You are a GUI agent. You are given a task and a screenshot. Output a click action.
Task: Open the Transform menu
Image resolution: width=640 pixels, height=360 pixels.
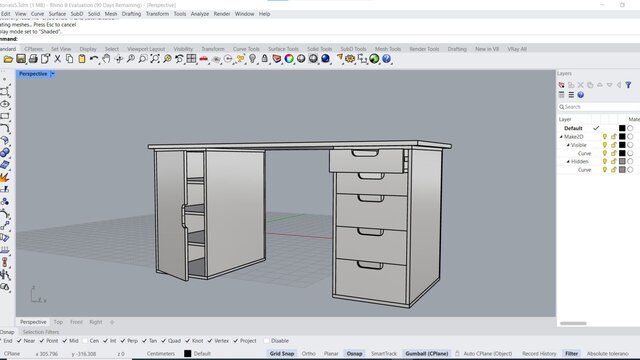157,14
